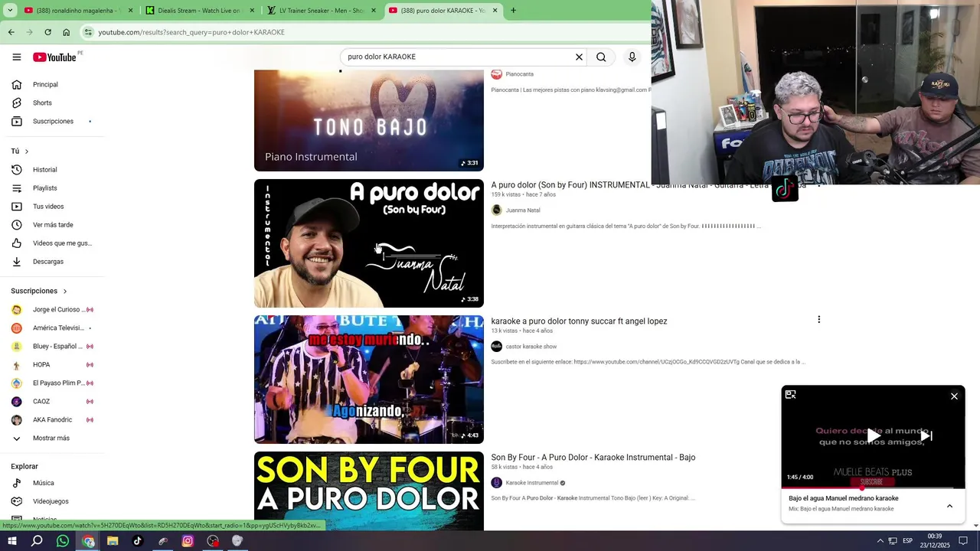Open the tab search dropdown
The width and height of the screenshot is (980, 551).
(x=10, y=11)
